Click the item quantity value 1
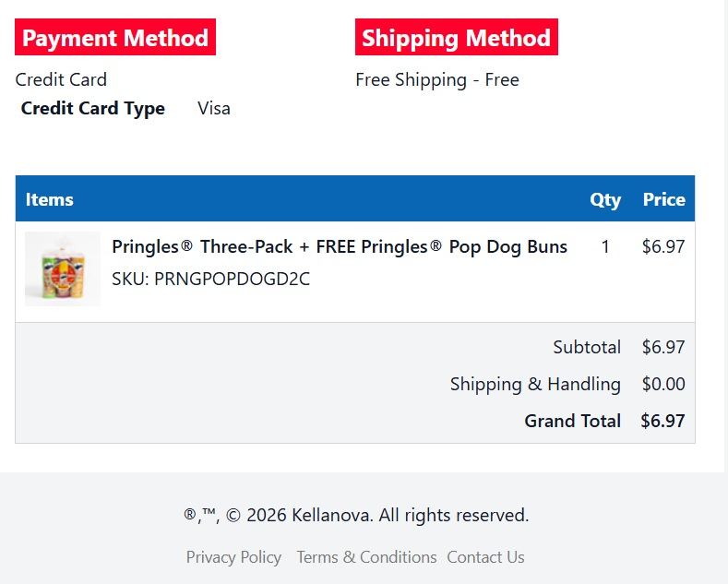The height and width of the screenshot is (584, 728). (x=605, y=246)
